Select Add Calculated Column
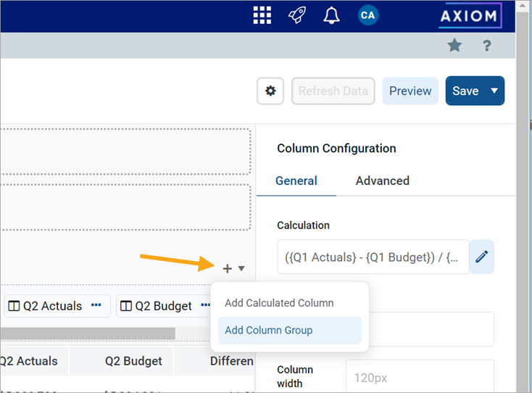 279,303
